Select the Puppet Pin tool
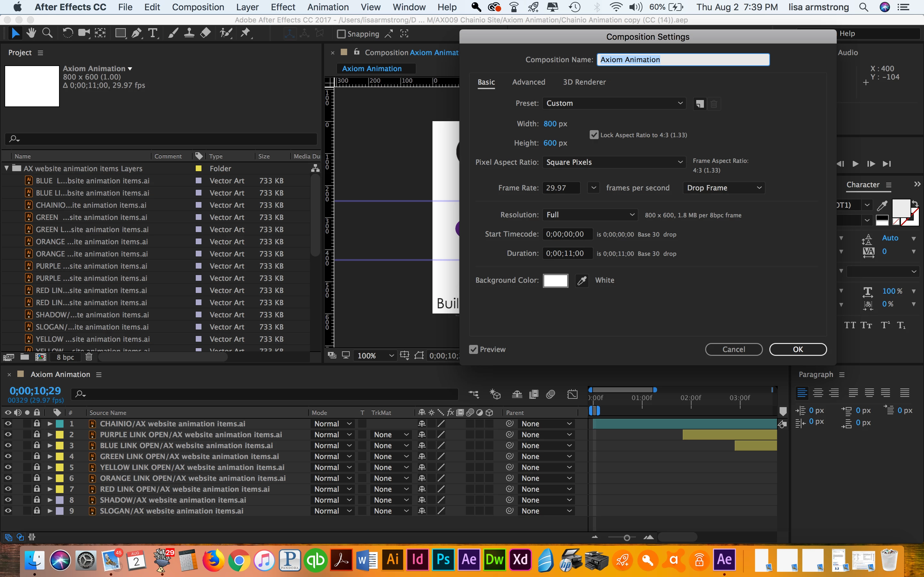Image resolution: width=924 pixels, height=577 pixels. click(x=245, y=34)
